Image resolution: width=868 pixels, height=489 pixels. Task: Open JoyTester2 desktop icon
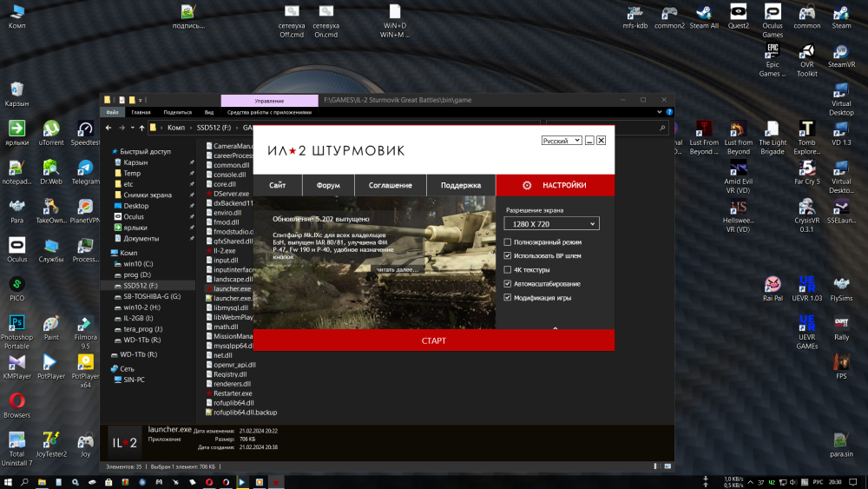click(51, 445)
